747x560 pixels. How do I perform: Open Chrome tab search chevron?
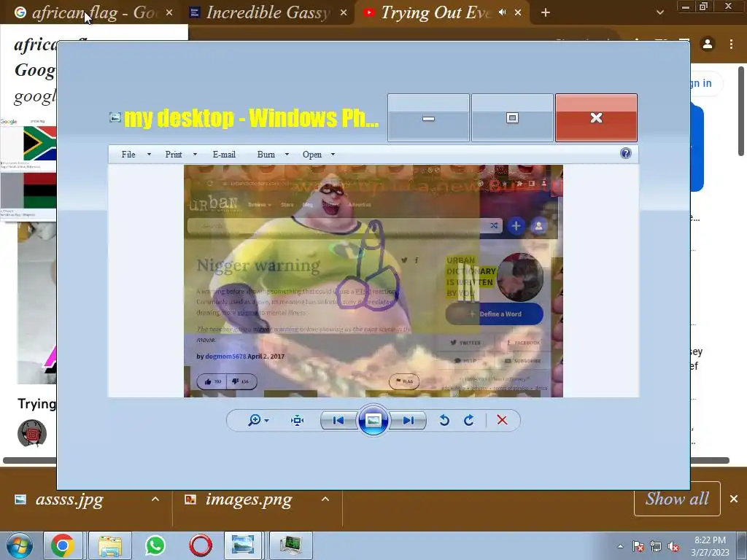(x=659, y=12)
